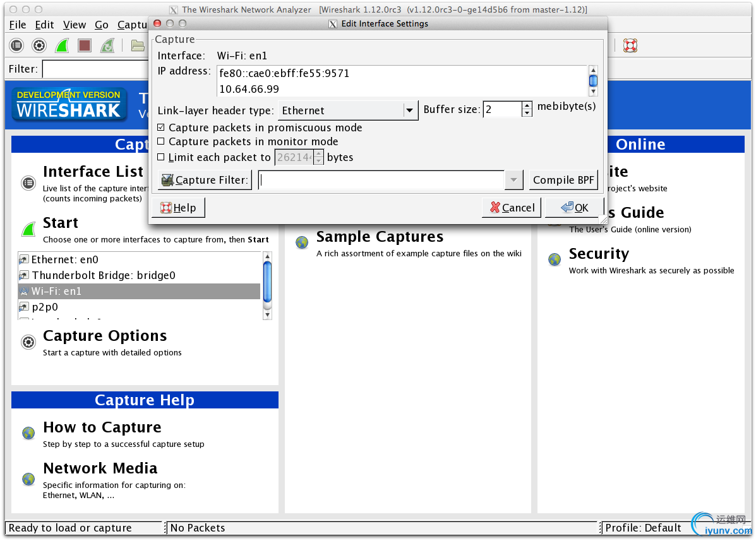Viewport: 756px width, 541px height.
Task: Click the up arrow of the IP address scrollbar
Action: pos(593,70)
